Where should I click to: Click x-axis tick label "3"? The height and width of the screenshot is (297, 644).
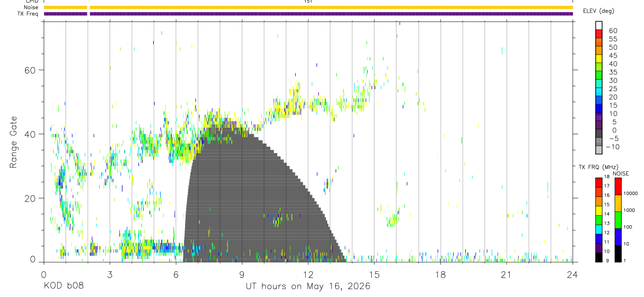110,274
